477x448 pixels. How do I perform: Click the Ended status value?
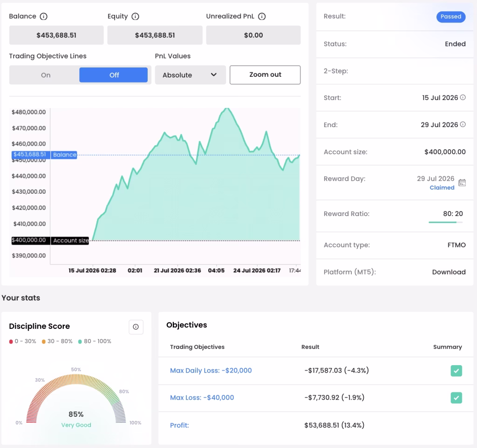(455, 44)
